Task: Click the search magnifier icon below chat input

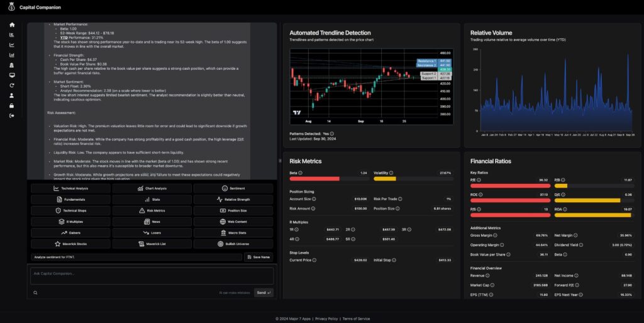Action: pos(35,293)
